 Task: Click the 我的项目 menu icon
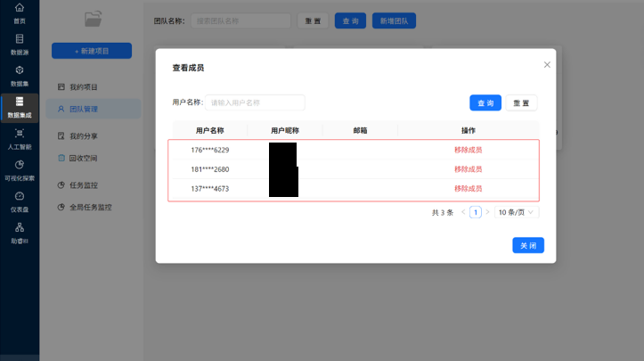tap(61, 86)
